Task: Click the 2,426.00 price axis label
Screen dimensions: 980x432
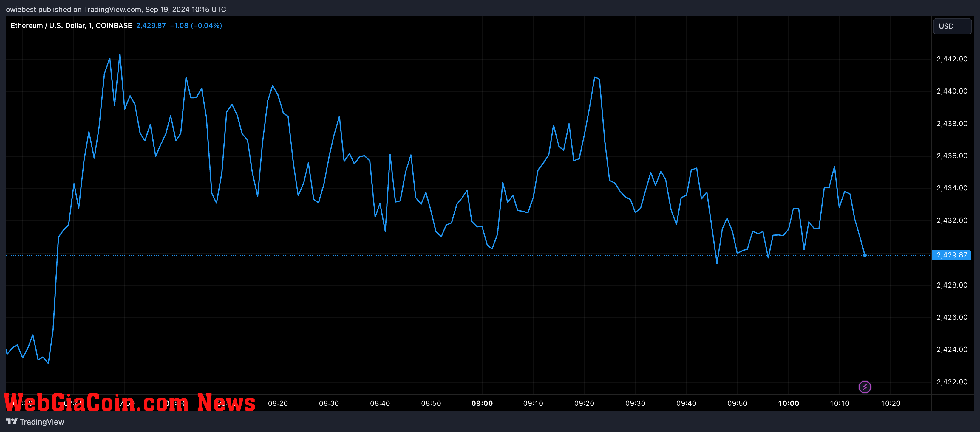Action: 952,317
